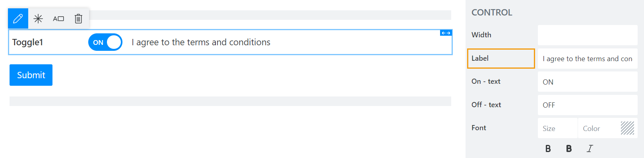This screenshot has height=158, width=644.
Task: Click the font Color text field
Action: click(598, 128)
